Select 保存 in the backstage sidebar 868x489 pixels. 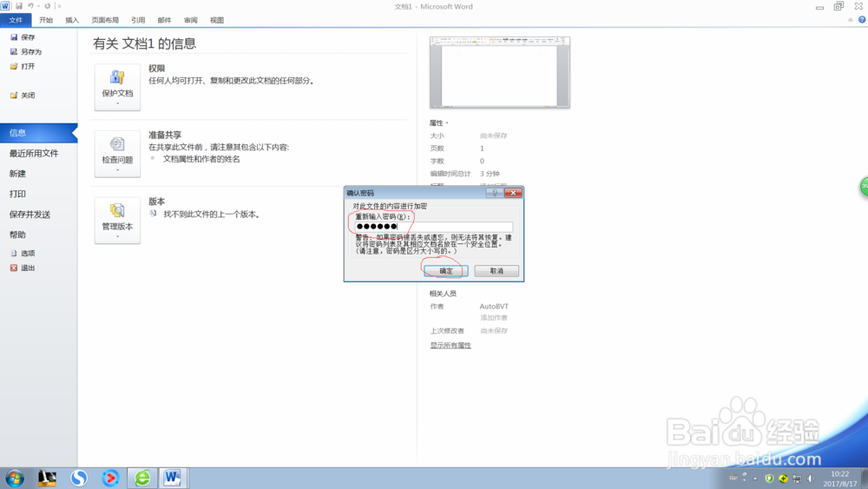23,37
